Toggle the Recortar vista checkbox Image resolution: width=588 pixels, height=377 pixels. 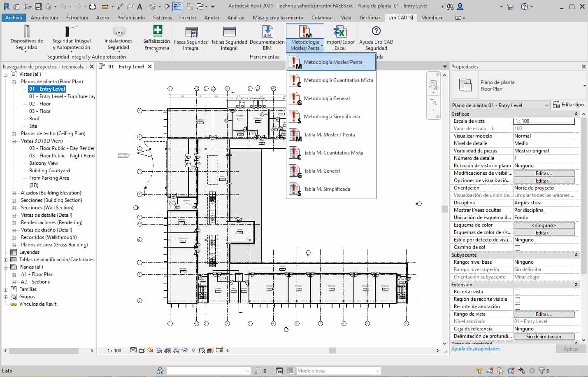click(517, 292)
